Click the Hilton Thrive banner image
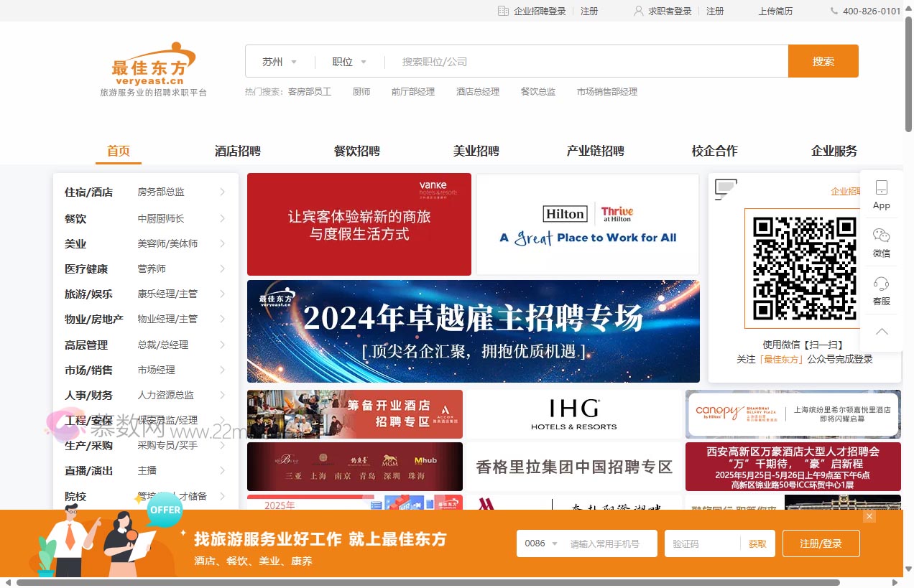This screenshot has height=588, width=914. [587, 224]
